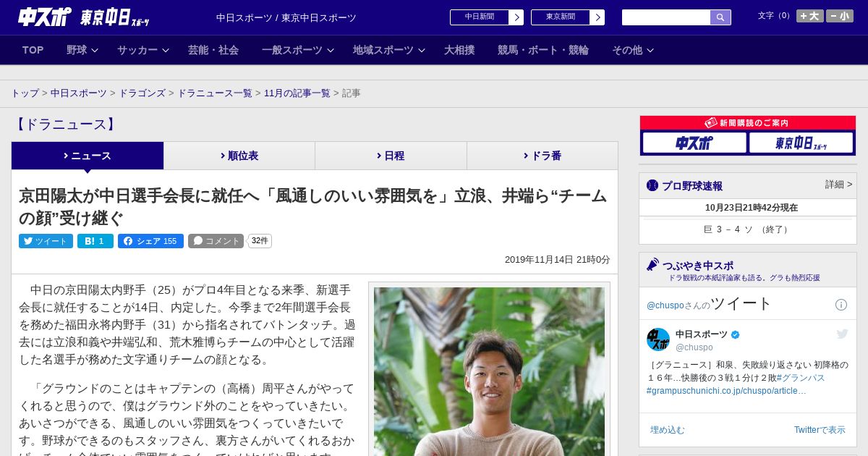
Task: Click the 新聞購読のご案内 banner heading
Action: click(x=748, y=123)
